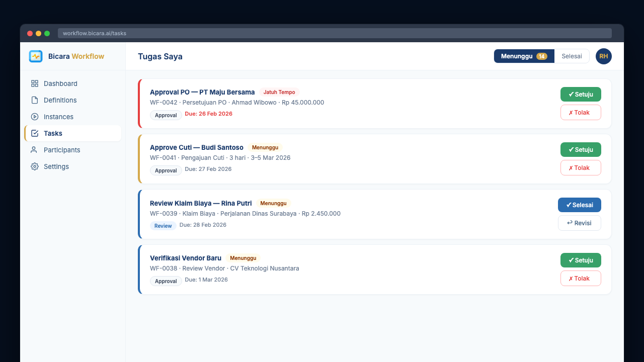The height and width of the screenshot is (362, 644).
Task: Open the RH user avatar menu
Action: click(x=603, y=56)
